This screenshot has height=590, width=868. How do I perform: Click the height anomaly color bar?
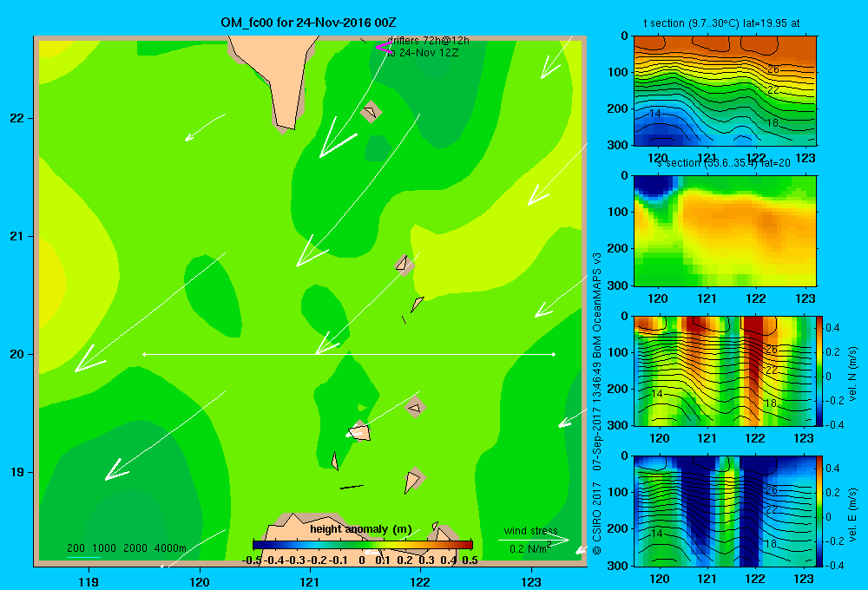click(x=363, y=545)
